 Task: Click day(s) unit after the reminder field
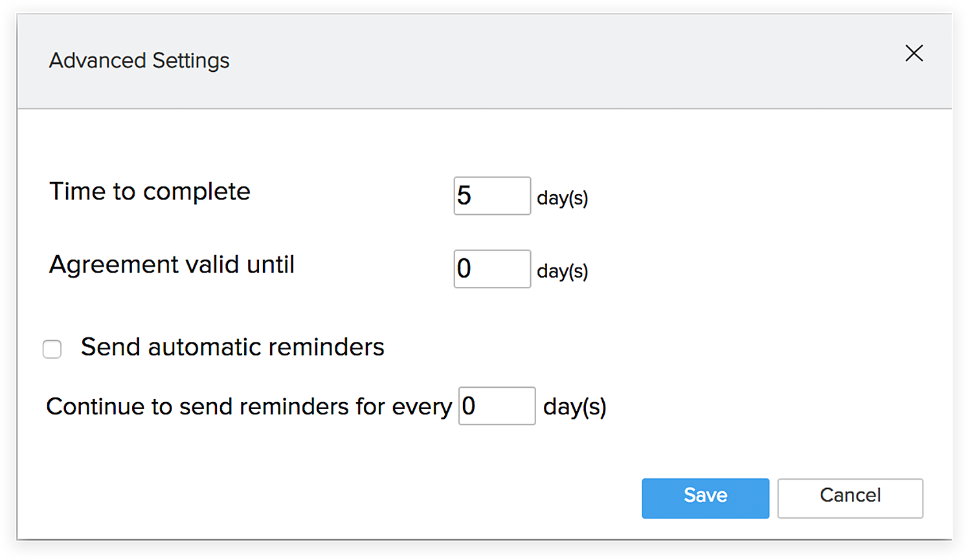pos(574,407)
